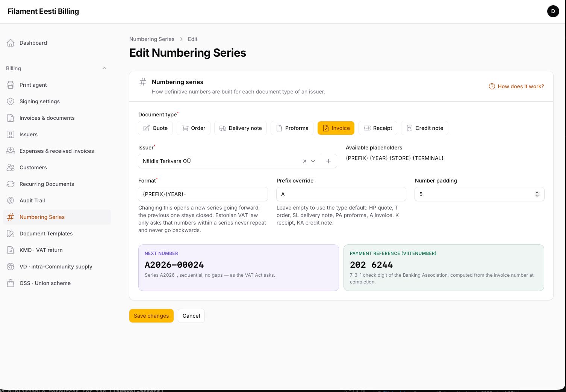Open Expenses & received invoices
The image size is (566, 392).
click(57, 151)
